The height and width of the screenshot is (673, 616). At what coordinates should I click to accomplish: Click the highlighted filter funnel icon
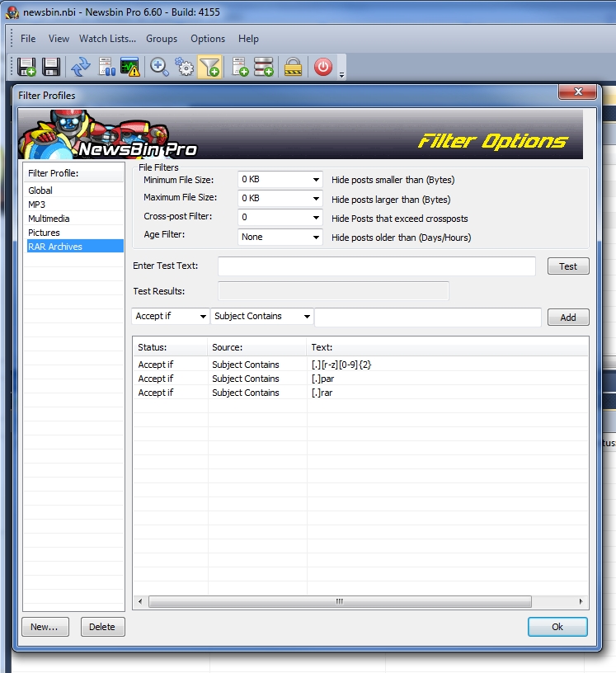[209, 67]
